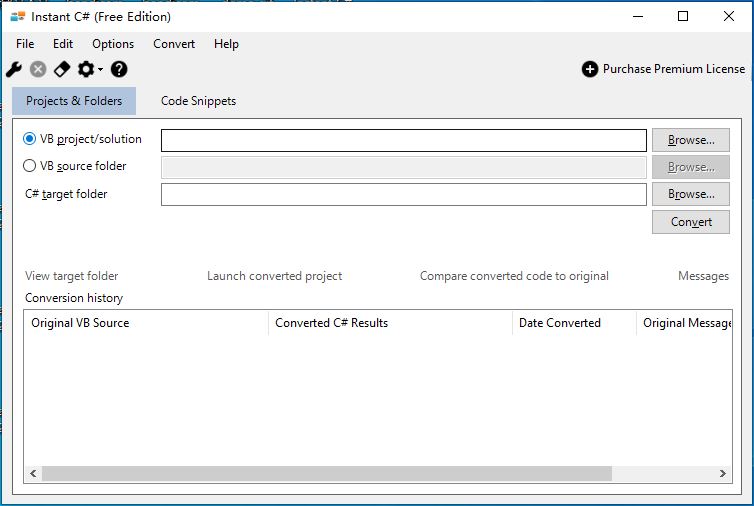Open the Convert menu
Screen dimensions: 754x506
tap(174, 44)
